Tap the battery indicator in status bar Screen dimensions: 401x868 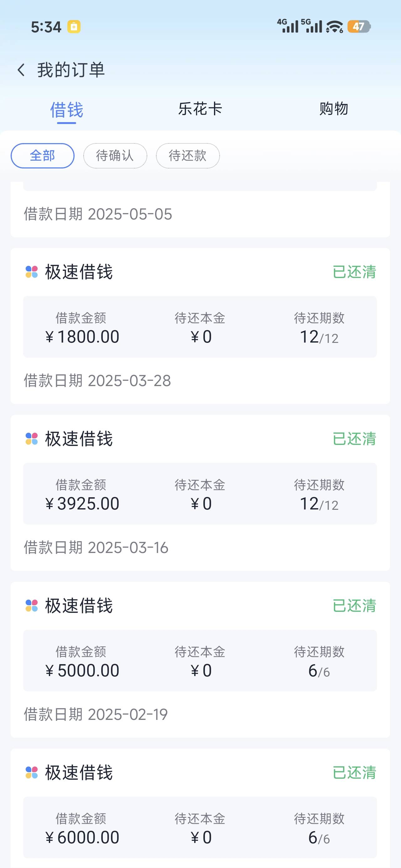tap(359, 27)
